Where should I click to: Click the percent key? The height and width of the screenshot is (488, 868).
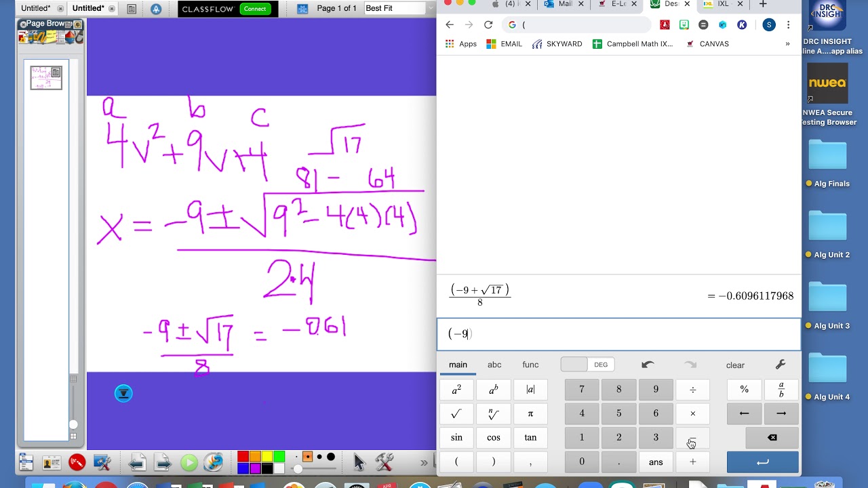744,389
